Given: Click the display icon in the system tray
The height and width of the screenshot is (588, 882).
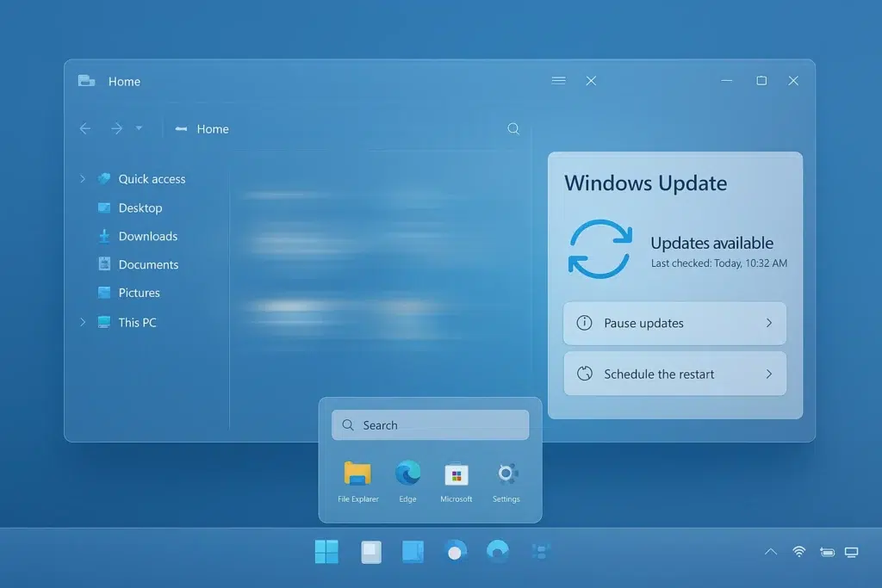Looking at the screenshot, I should tap(853, 551).
